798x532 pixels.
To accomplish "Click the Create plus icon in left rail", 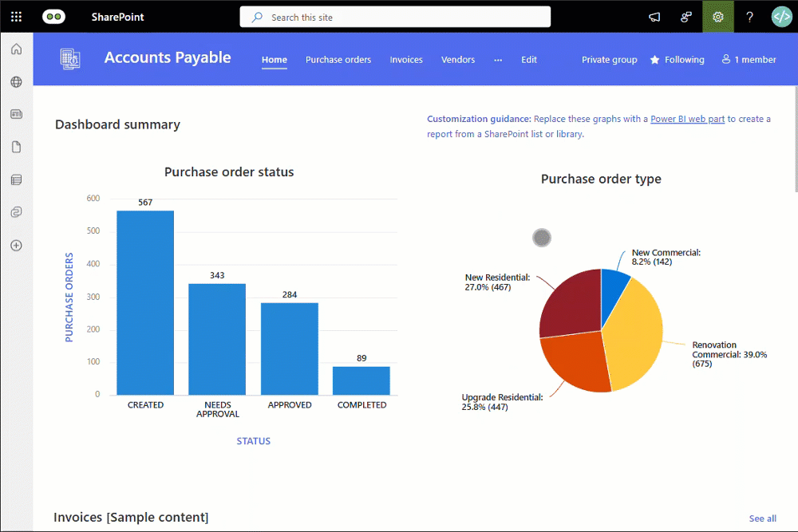I will pyautogui.click(x=16, y=245).
